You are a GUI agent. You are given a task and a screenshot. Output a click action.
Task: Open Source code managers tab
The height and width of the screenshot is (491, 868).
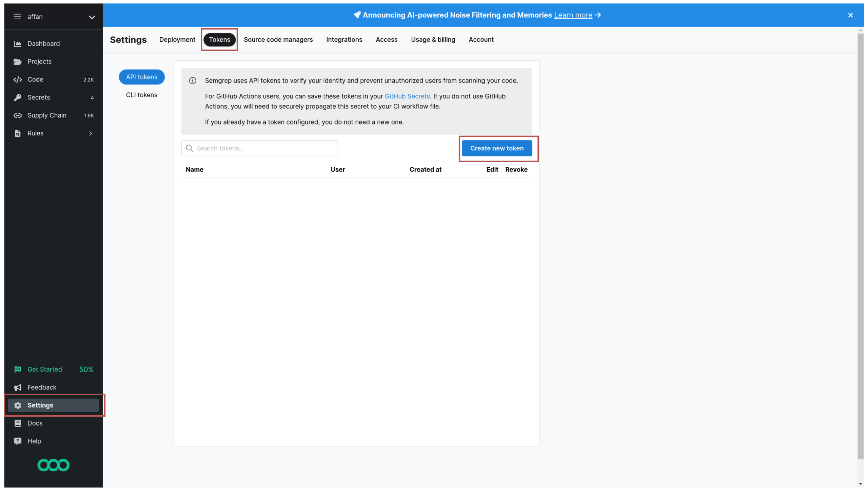click(x=278, y=39)
